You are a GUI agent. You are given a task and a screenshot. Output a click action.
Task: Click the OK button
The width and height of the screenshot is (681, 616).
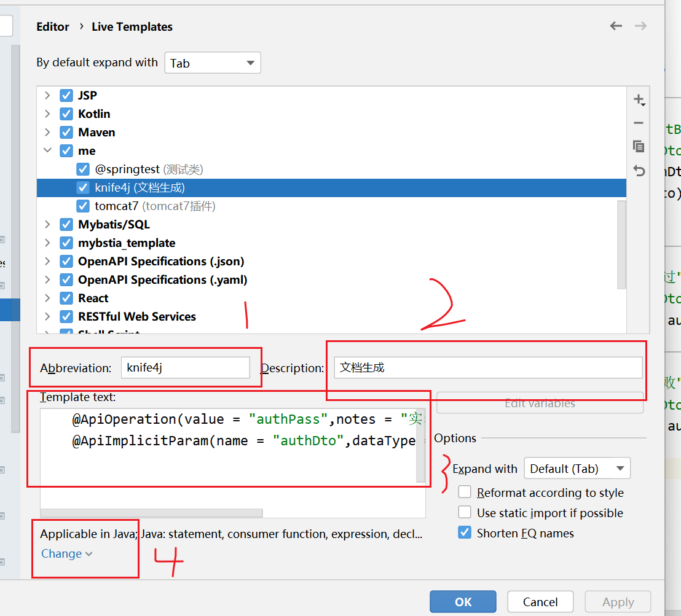click(x=463, y=602)
